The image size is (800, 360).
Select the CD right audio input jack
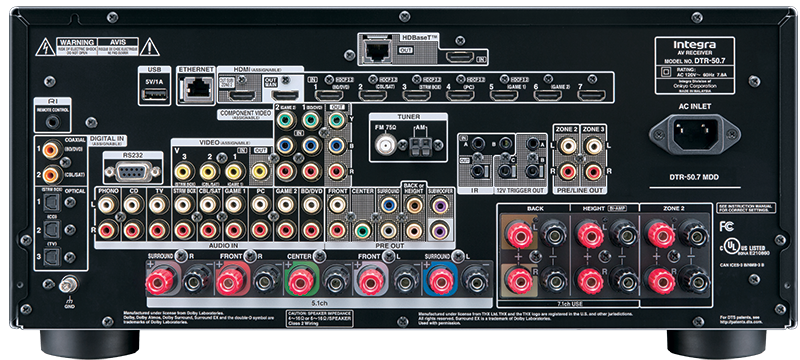(133, 230)
